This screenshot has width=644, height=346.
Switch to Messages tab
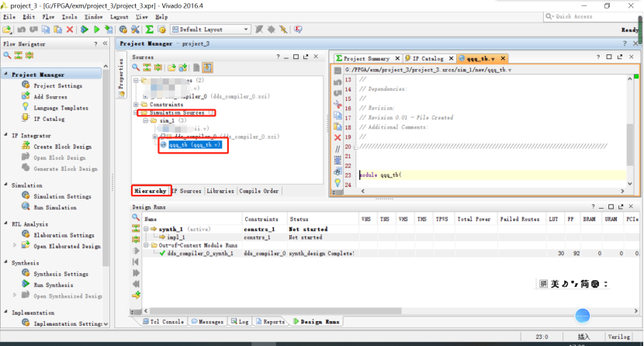(x=207, y=322)
